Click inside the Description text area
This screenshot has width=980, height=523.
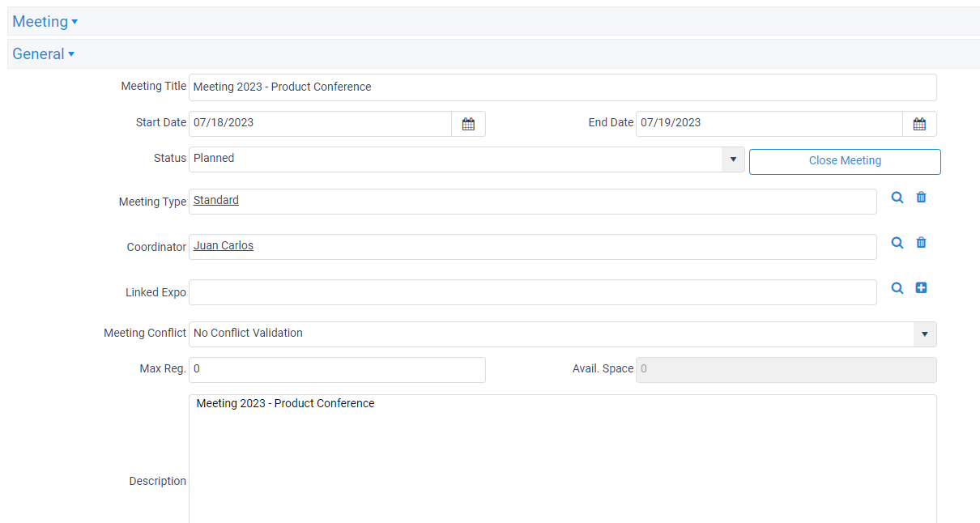click(x=562, y=453)
